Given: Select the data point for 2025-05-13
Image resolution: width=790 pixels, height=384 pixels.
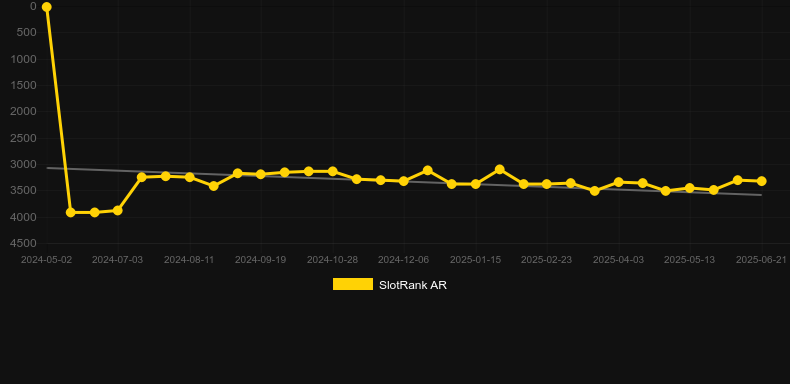Looking at the screenshot, I should (x=690, y=188).
